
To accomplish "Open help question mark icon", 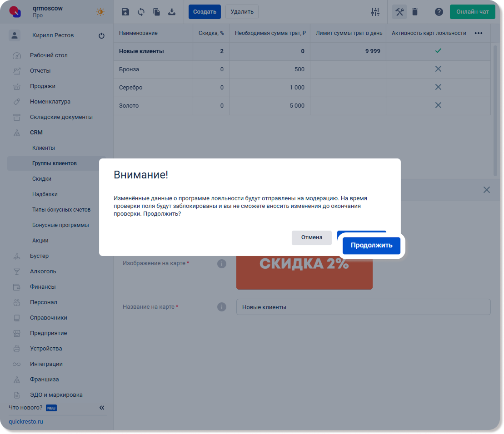I will click(x=439, y=12).
